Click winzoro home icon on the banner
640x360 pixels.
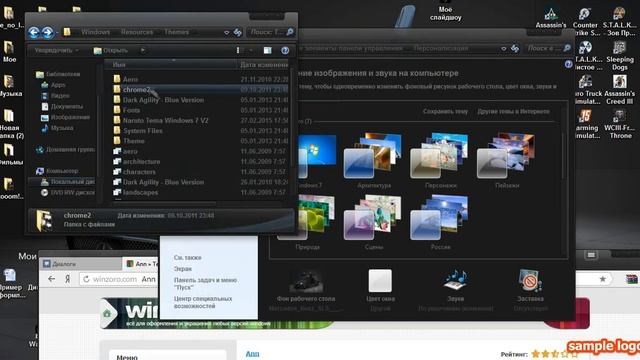pyautogui.click(x=107, y=313)
